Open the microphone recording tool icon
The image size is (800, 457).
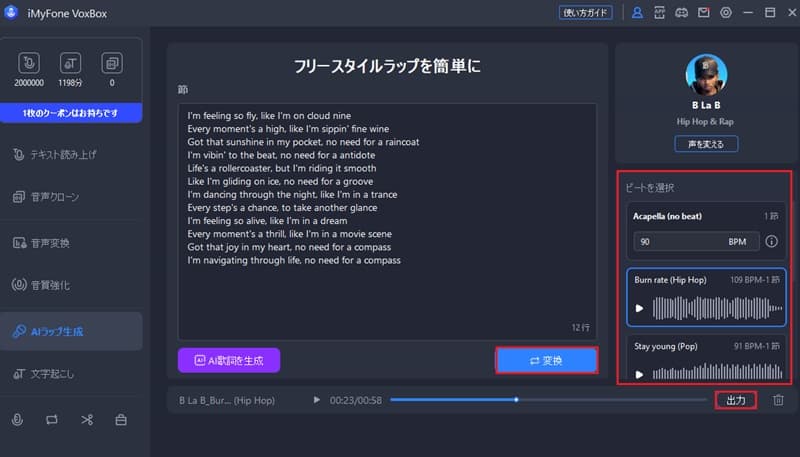(x=17, y=419)
